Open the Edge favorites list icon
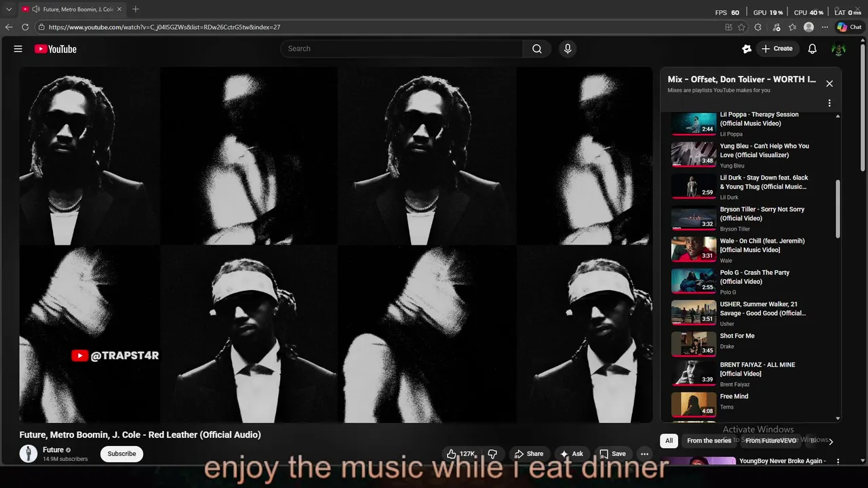Screen dimensions: 868x488 click(x=792, y=27)
